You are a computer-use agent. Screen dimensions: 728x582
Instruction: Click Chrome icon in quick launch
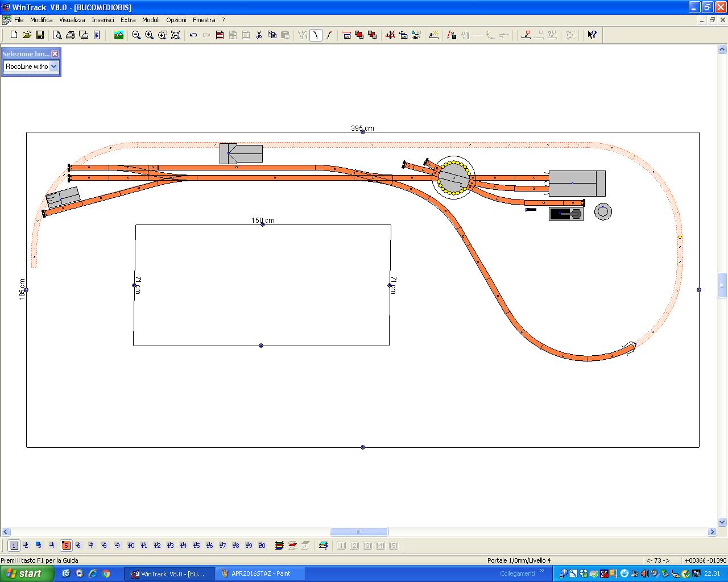pyautogui.click(x=106, y=573)
